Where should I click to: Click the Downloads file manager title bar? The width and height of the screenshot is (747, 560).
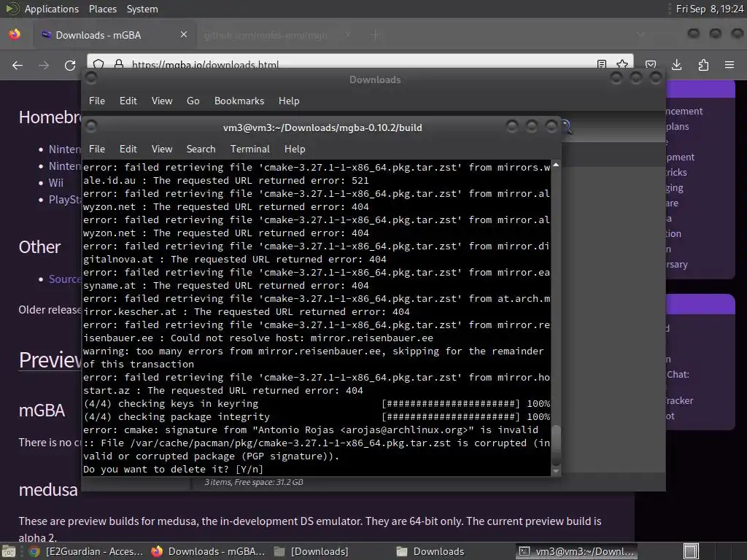click(375, 79)
